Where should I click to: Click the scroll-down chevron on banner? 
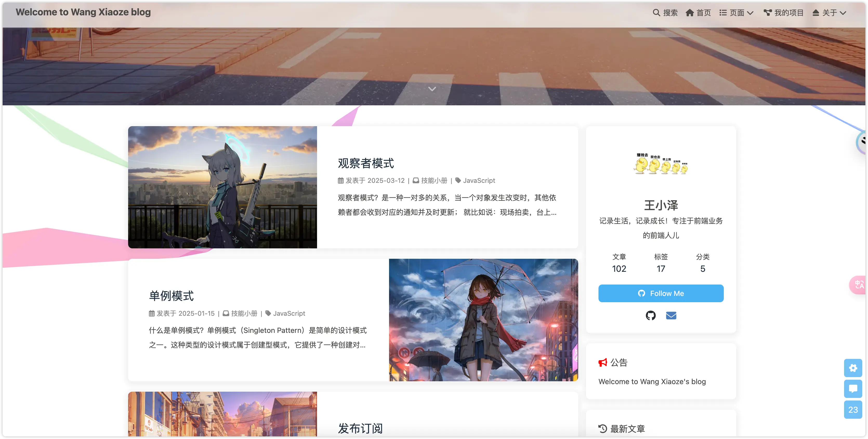point(432,89)
